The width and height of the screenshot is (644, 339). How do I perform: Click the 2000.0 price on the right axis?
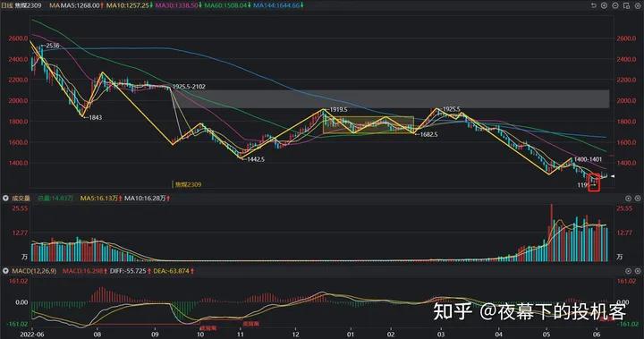click(x=626, y=101)
